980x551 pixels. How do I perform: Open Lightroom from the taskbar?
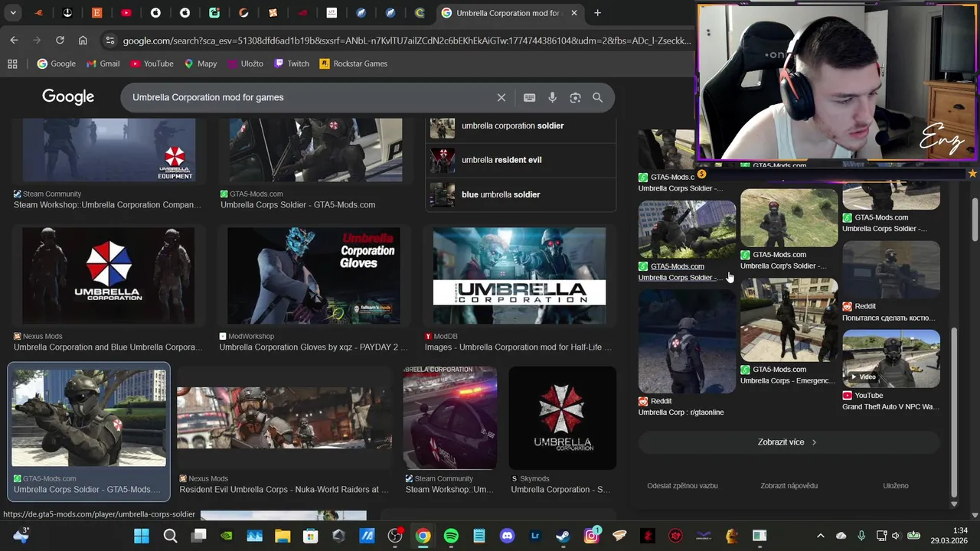coord(535,536)
